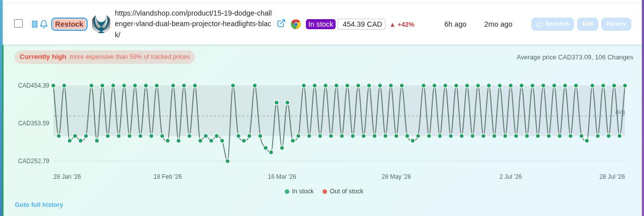Click the last data point on the chart
The image size is (644, 216).
(x=625, y=86)
